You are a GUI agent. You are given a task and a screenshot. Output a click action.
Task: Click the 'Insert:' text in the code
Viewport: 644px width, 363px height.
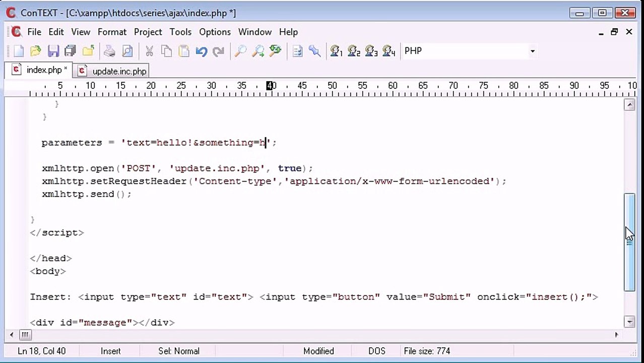[x=51, y=297]
